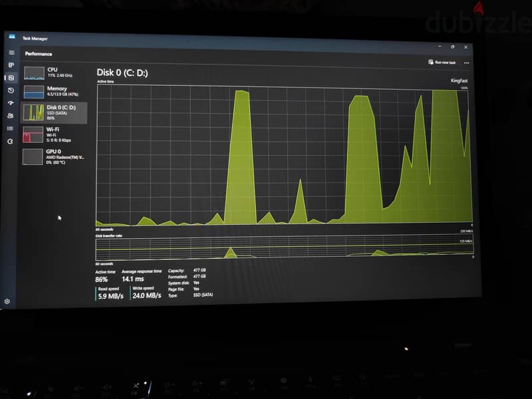Select Disk 0 (C: D:) item
The height and width of the screenshot is (399, 532).
point(54,112)
